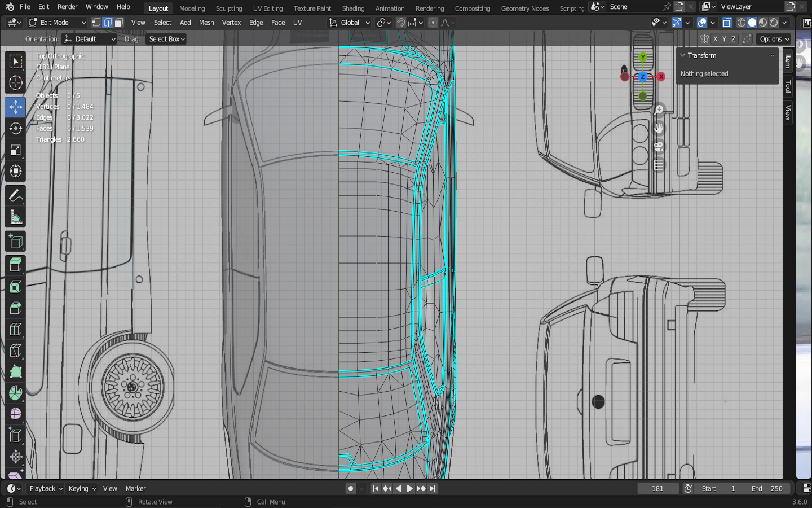
Task: Select the Cursor tool
Action: (x=15, y=83)
